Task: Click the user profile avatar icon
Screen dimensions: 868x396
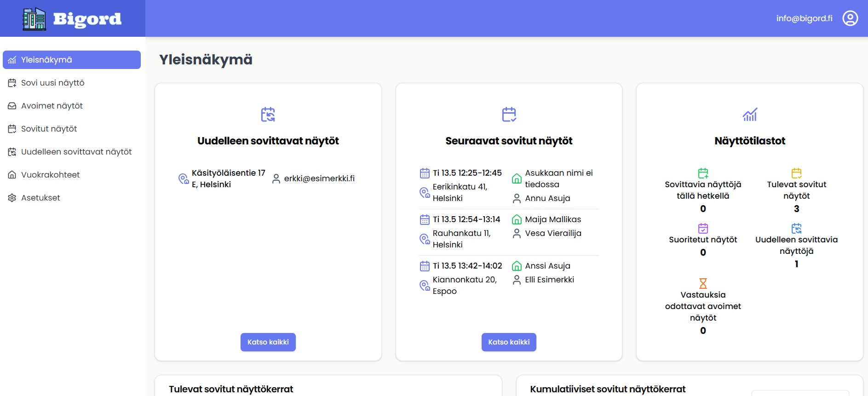Action: pos(850,18)
